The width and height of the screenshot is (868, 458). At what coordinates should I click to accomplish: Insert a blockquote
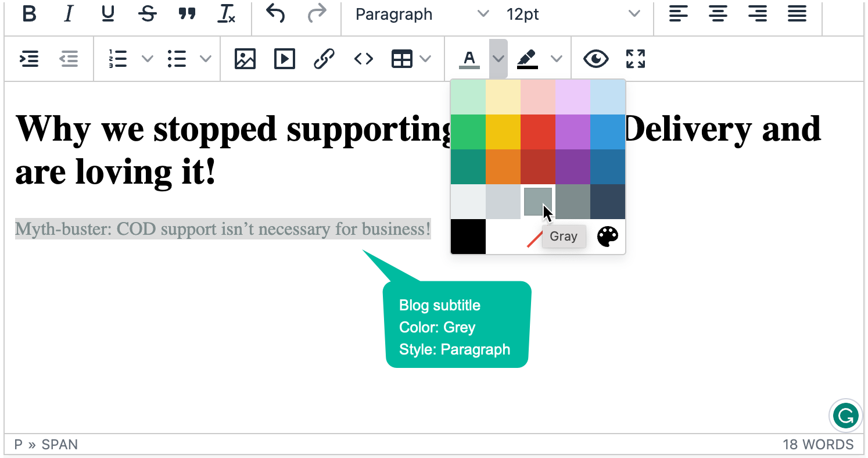187,15
